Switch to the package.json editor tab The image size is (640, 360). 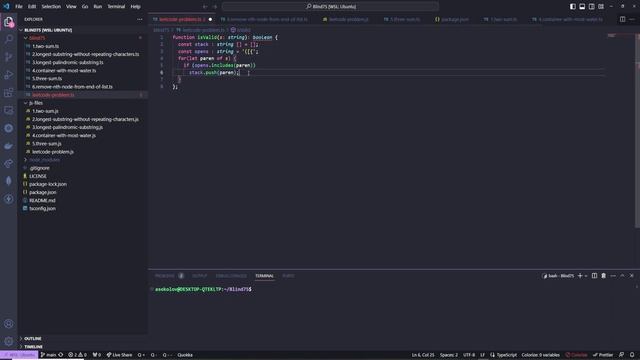click(x=452, y=19)
